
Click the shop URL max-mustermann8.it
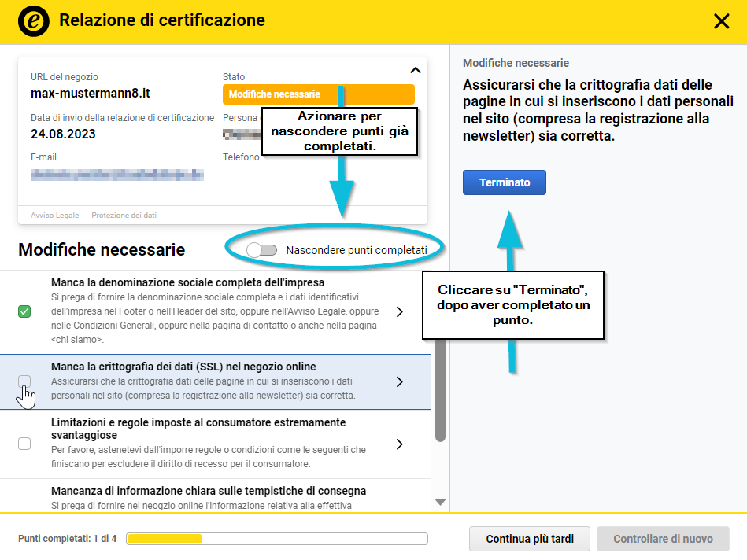point(91,94)
